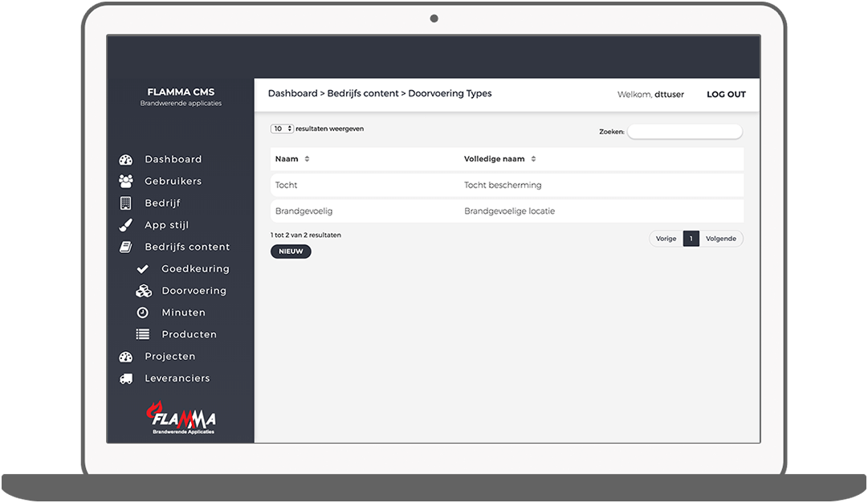The width and height of the screenshot is (868, 503).
Task: Select Doorvoering submenu item
Action: pos(194,291)
